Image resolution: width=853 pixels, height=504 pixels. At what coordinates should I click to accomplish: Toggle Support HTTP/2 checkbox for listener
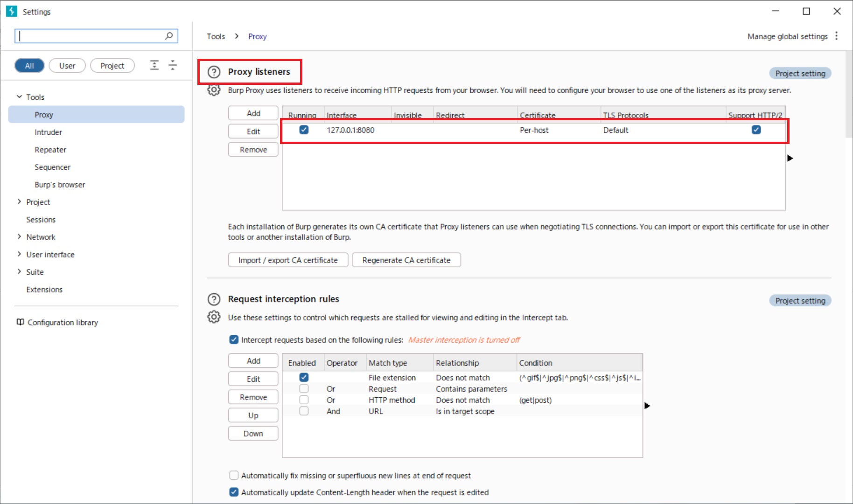(756, 130)
